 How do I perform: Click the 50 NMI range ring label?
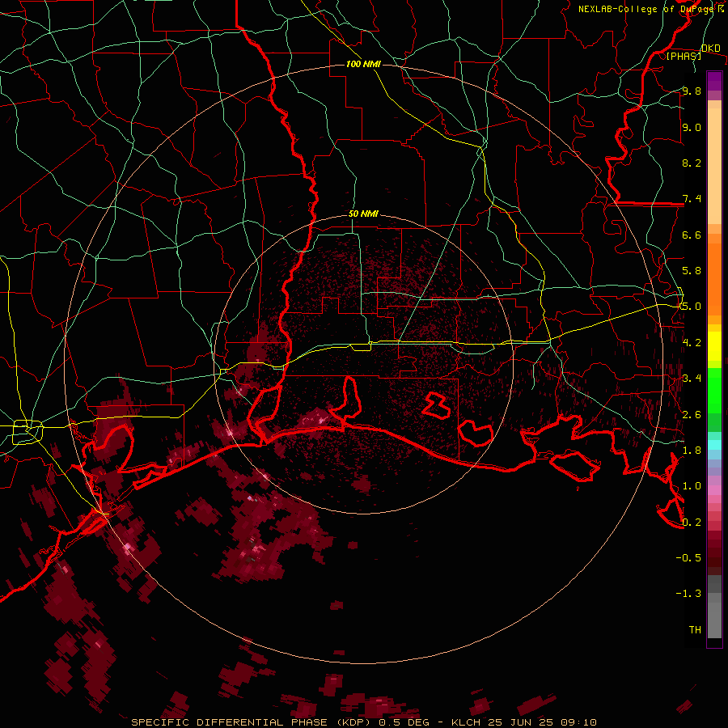pos(363,214)
